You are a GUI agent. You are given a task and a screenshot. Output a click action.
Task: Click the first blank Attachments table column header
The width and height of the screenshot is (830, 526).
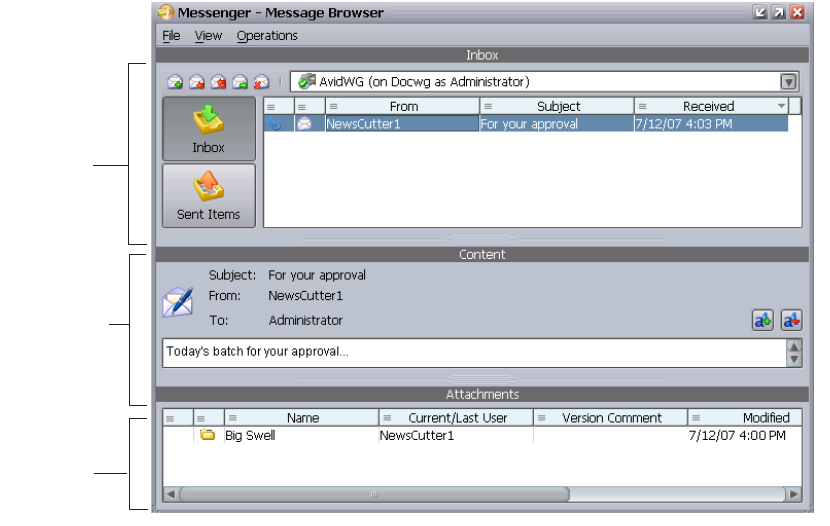pyautogui.click(x=177, y=418)
